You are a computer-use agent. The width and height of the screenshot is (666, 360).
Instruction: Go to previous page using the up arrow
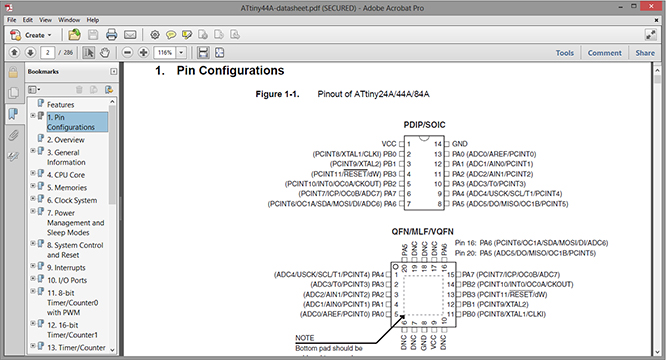14,53
